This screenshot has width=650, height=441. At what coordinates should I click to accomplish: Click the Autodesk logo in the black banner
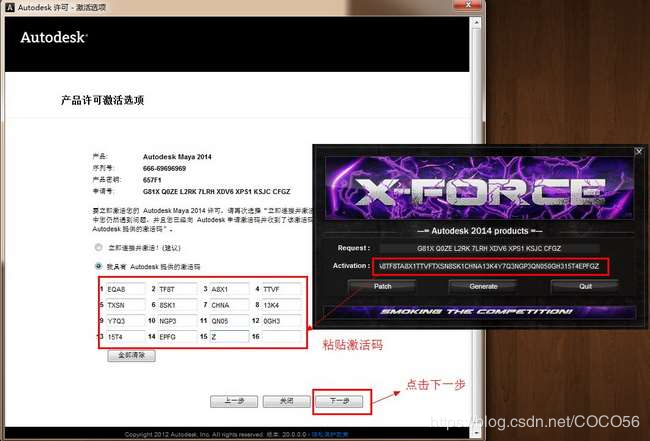pyautogui.click(x=54, y=37)
